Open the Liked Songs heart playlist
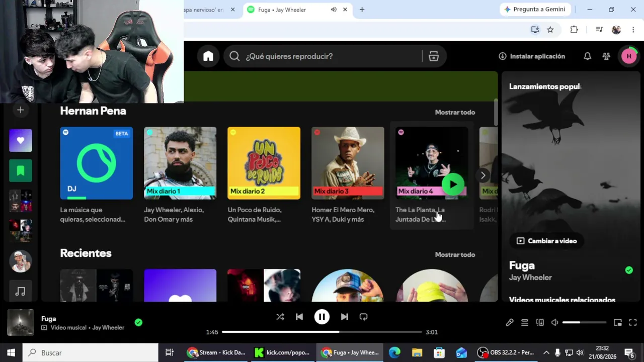This screenshot has height=362, width=644. coord(21,140)
